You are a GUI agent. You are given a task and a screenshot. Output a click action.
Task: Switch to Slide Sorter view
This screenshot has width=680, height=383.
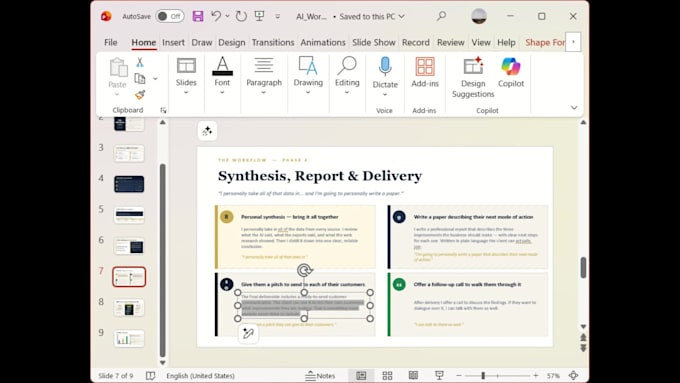click(387, 376)
